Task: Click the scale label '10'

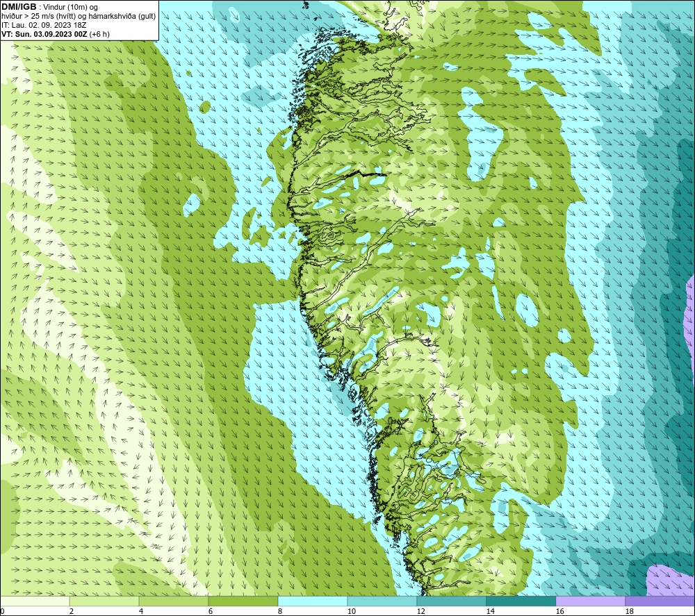Action: pyautogui.click(x=351, y=611)
